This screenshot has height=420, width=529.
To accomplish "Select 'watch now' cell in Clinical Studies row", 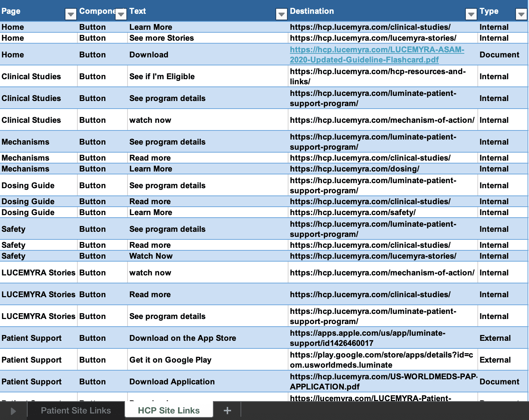I will (208, 120).
